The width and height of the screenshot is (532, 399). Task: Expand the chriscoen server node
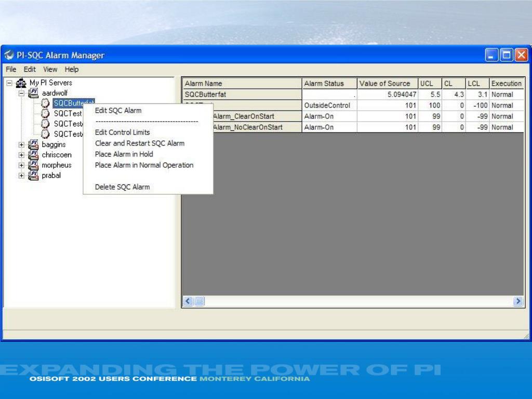click(21, 155)
